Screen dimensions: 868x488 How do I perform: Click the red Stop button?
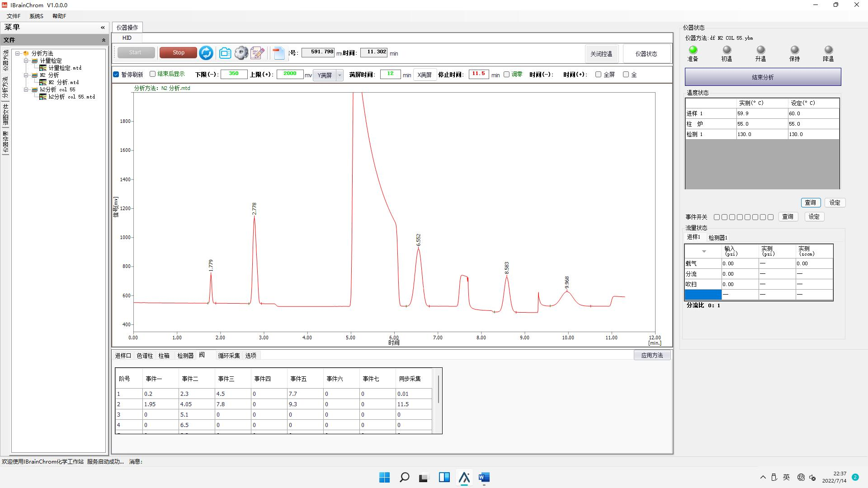pyautogui.click(x=179, y=52)
